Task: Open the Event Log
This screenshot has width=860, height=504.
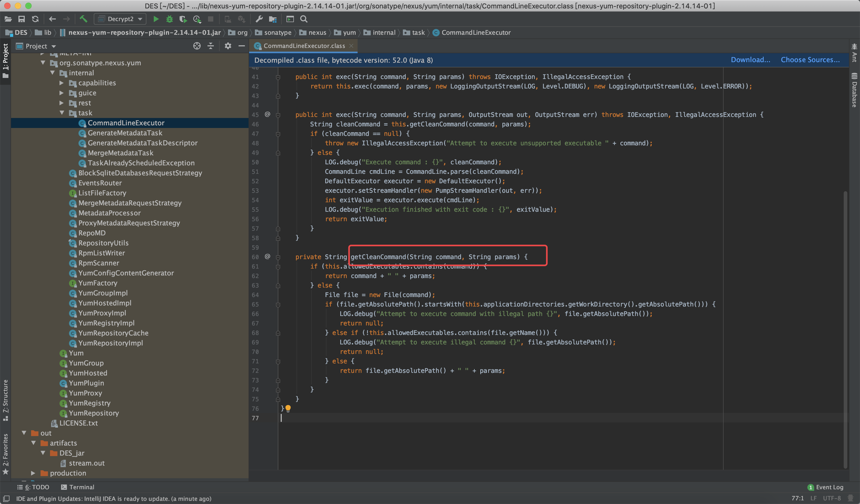Action: coord(825,487)
